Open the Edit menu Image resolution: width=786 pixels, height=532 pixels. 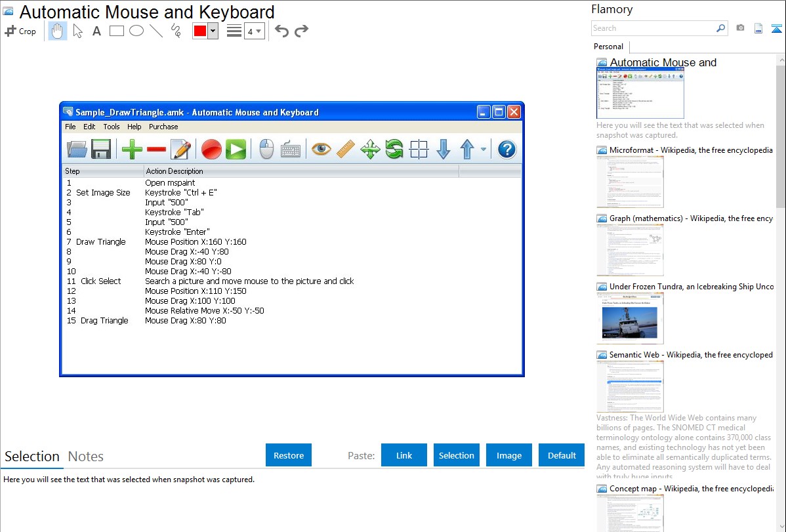[x=89, y=127]
